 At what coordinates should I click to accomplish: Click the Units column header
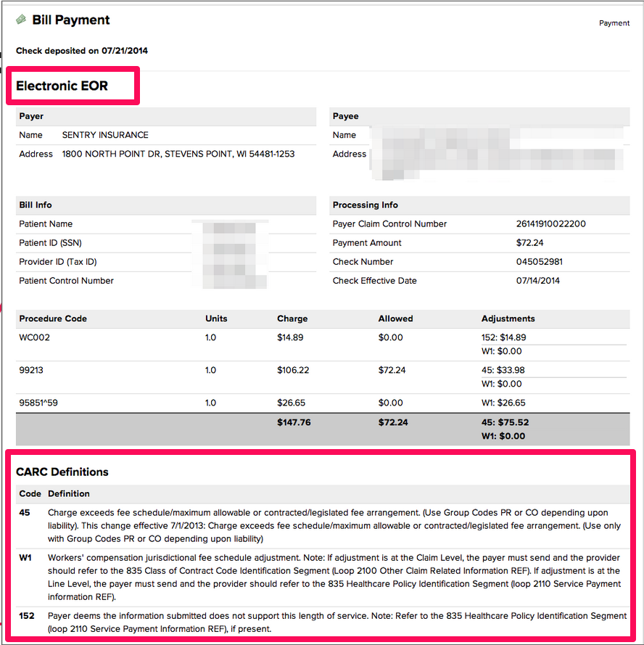tap(216, 319)
